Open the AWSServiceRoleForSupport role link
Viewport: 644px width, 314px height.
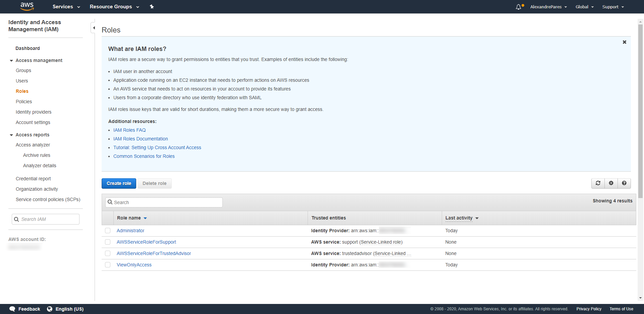click(146, 242)
